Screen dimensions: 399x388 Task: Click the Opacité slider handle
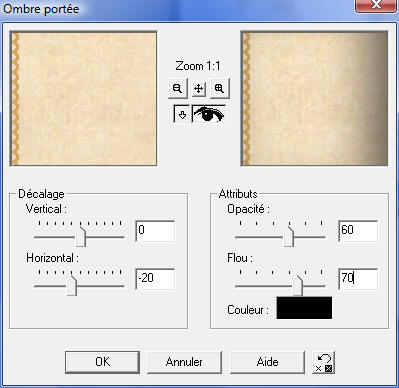click(289, 237)
